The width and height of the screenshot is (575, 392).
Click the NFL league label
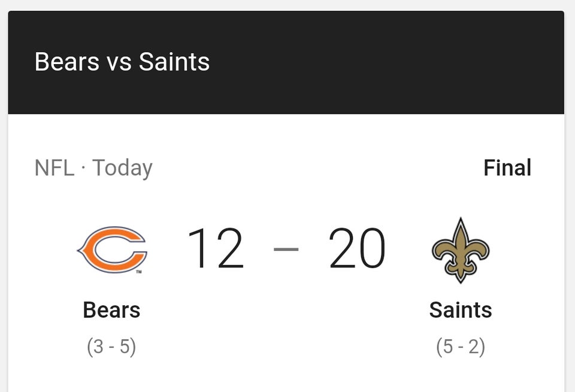tap(55, 168)
